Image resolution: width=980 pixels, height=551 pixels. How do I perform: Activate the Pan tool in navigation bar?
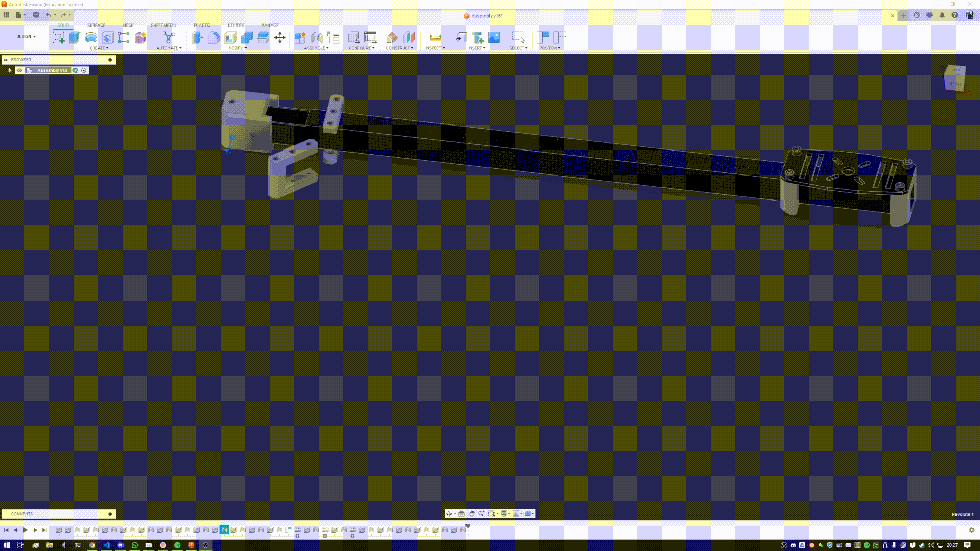tap(472, 514)
